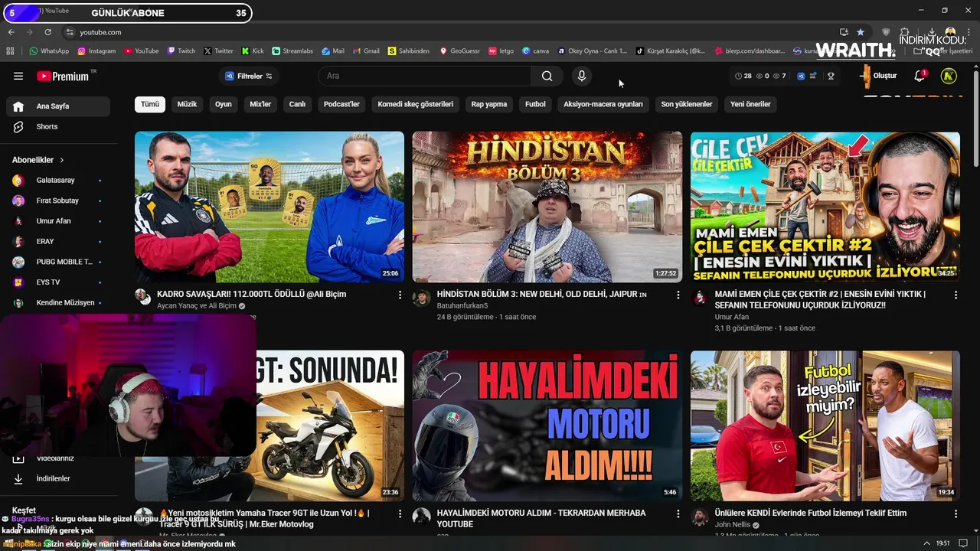Select the Tümü filter chip

150,104
